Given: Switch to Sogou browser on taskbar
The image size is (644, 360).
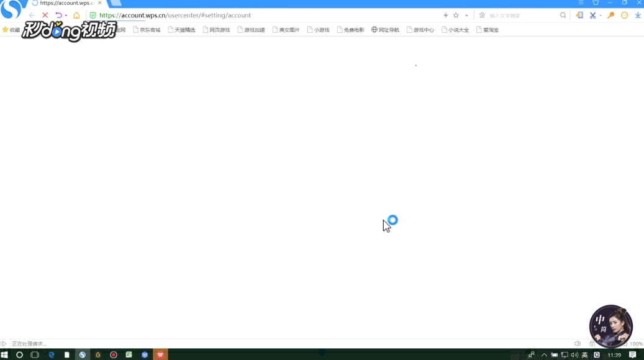Looking at the screenshot, I should click(x=83, y=354).
